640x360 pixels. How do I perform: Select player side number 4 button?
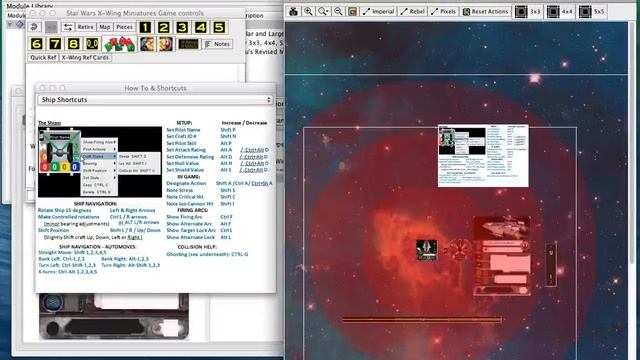(x=200, y=27)
